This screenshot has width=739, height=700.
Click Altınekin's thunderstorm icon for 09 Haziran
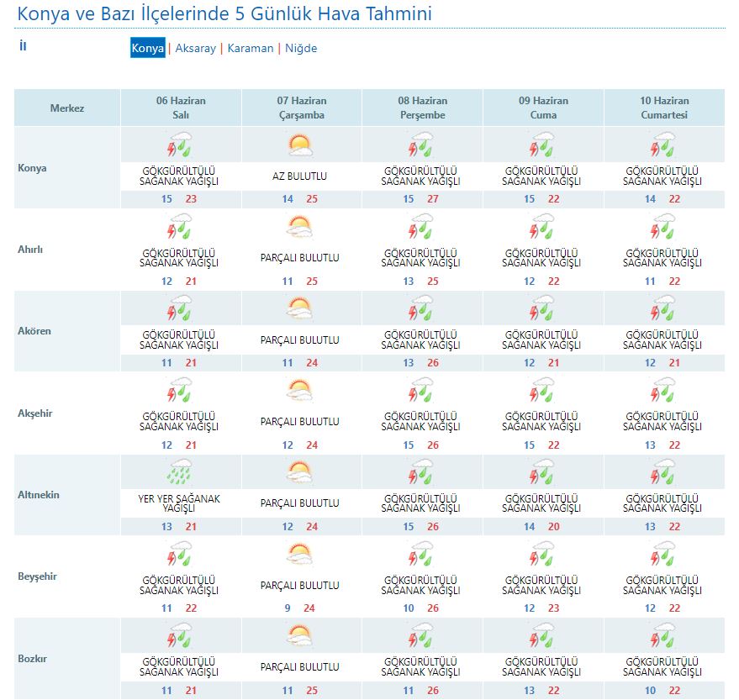tap(542, 472)
